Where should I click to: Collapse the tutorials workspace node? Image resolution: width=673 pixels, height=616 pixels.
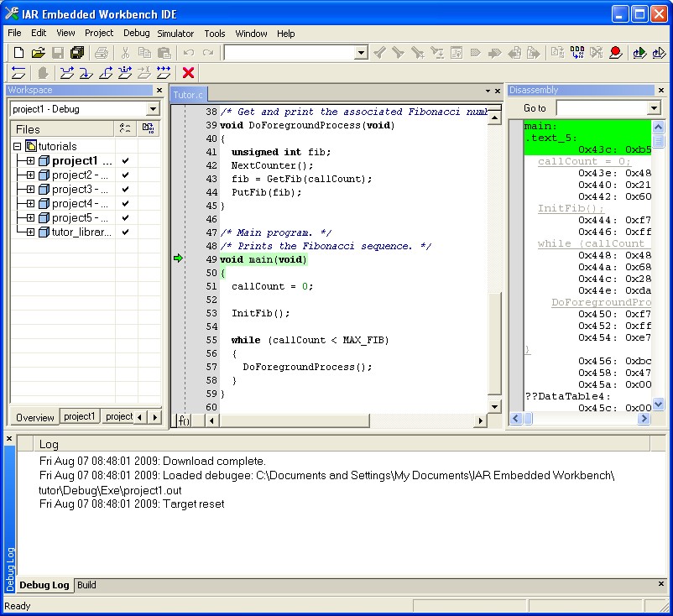pyautogui.click(x=17, y=146)
